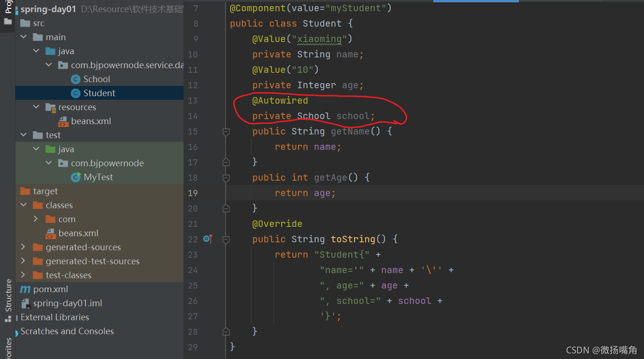Click the Structure tool window icon
644x359 pixels.
[x=7, y=319]
